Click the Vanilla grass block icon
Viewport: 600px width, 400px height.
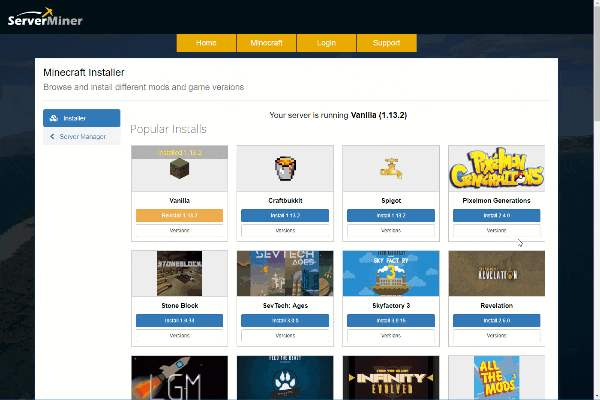click(x=179, y=169)
